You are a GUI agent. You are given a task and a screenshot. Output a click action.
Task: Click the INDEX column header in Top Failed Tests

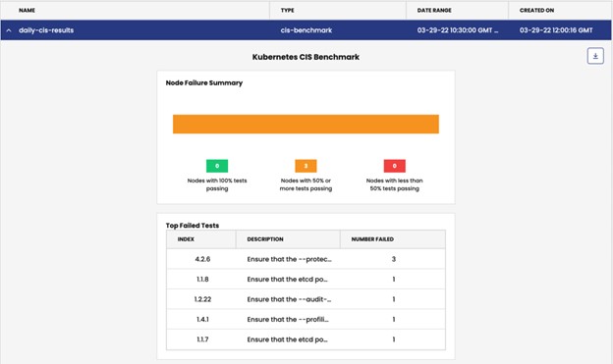coord(186,239)
